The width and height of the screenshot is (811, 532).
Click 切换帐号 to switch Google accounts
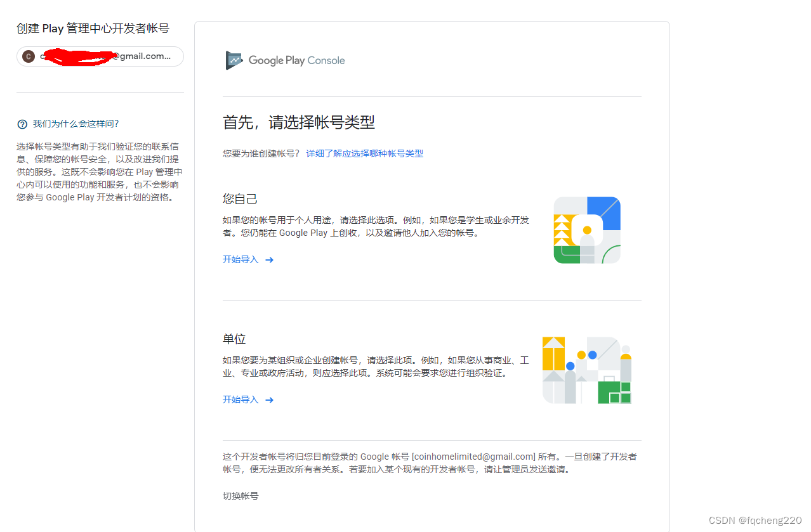[x=239, y=496]
